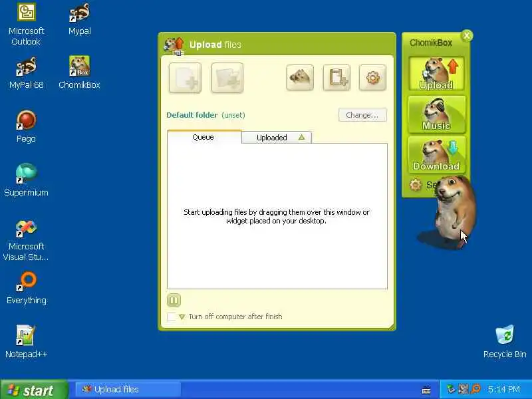The height and width of the screenshot is (399, 532).
Task: Click the keyboard icon in taskbar
Action: (x=426, y=390)
